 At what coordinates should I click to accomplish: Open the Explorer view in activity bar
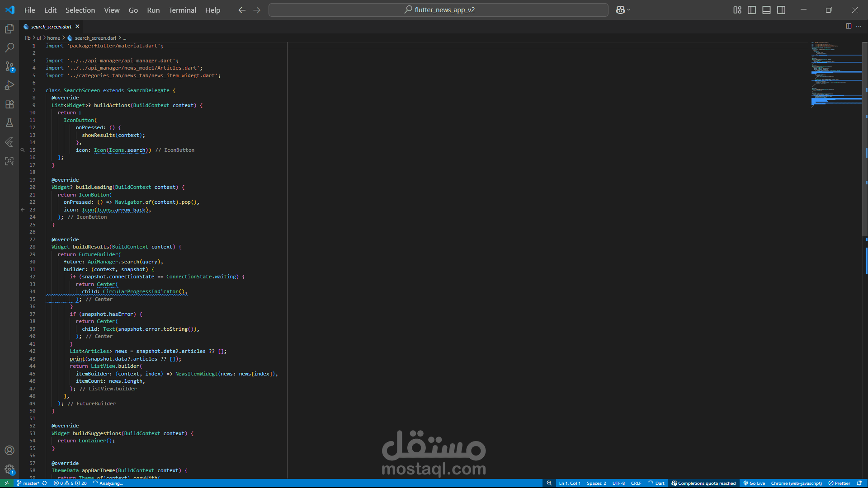click(x=9, y=29)
